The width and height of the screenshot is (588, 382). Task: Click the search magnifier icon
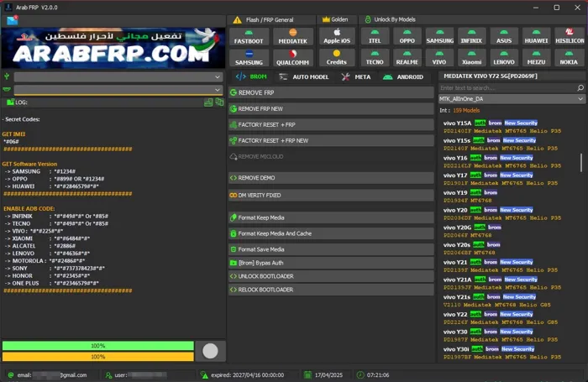click(x=580, y=88)
